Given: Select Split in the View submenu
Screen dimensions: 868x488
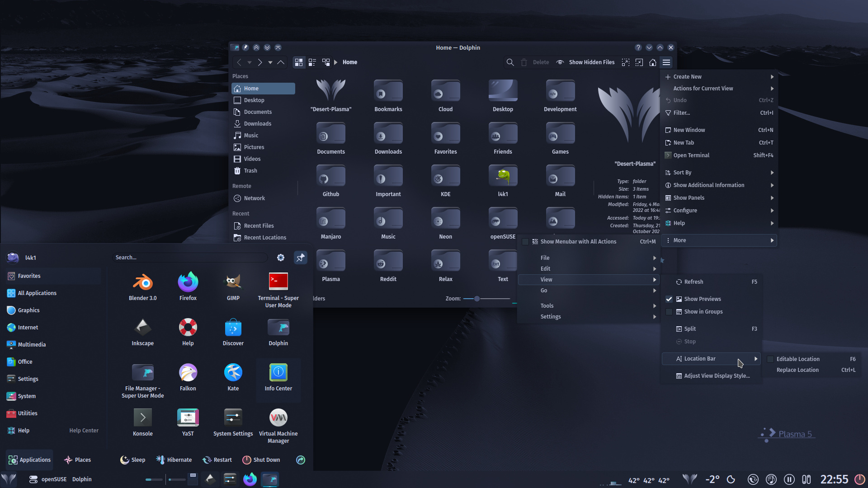Looking at the screenshot, I should [x=712, y=329].
